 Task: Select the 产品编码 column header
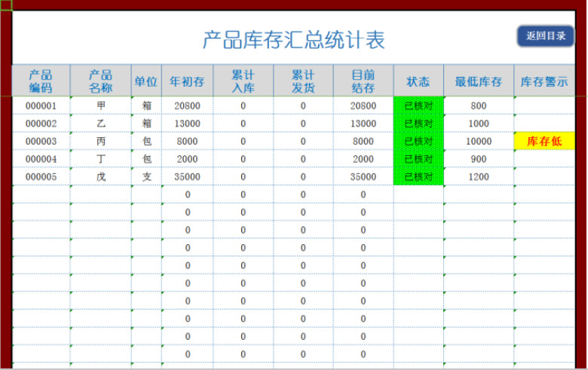coord(41,81)
